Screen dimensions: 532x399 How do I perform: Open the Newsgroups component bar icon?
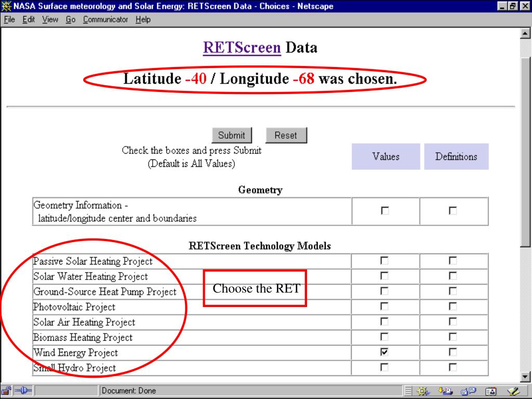point(469,391)
